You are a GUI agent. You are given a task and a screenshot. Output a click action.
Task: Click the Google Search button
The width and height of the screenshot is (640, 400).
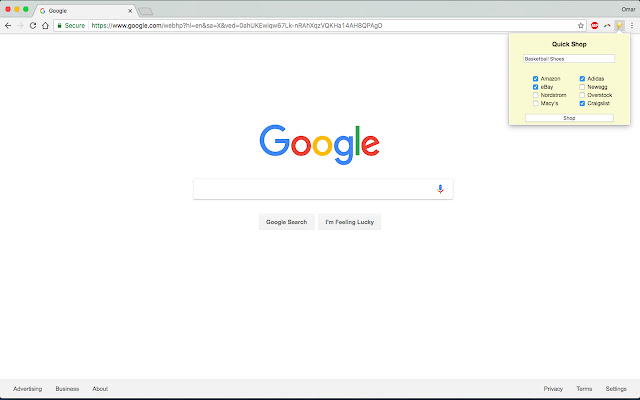[x=287, y=222]
